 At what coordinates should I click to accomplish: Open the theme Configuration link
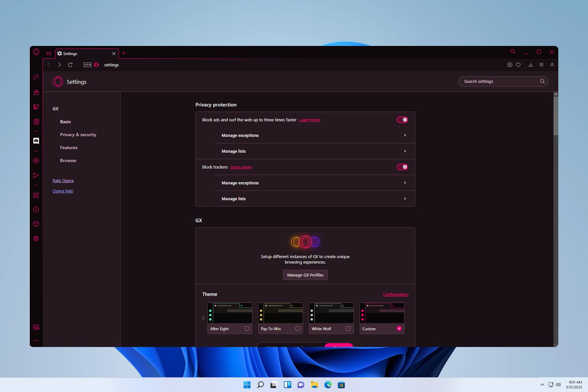point(396,294)
